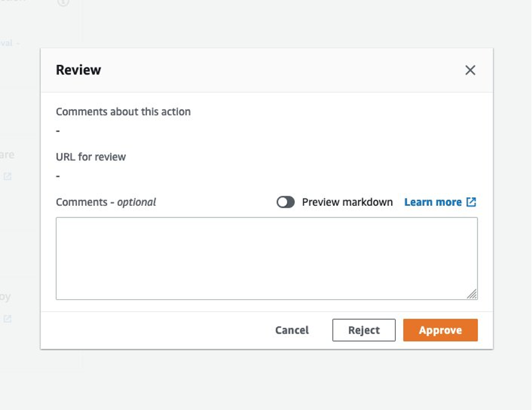
Task: Click the X icon to dismiss the Review dialog
Action: point(471,70)
